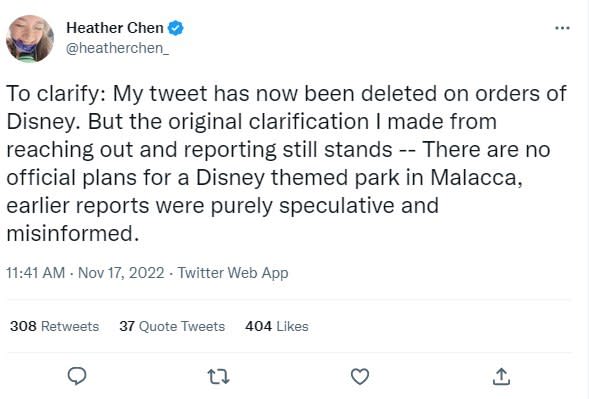Open the @heatherchen_ handle link

pos(118,48)
